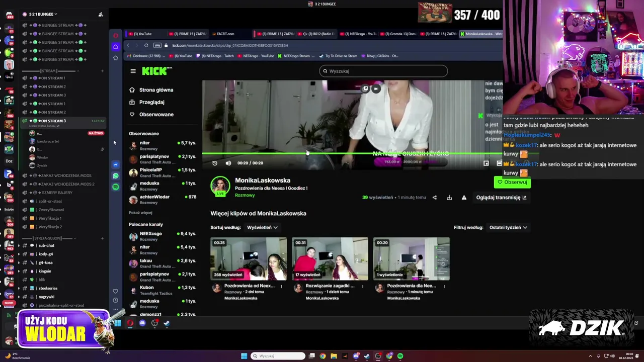Screen dimensions: 644x362
Task: Open sub-chat channel in Discord
Action: click(x=46, y=245)
